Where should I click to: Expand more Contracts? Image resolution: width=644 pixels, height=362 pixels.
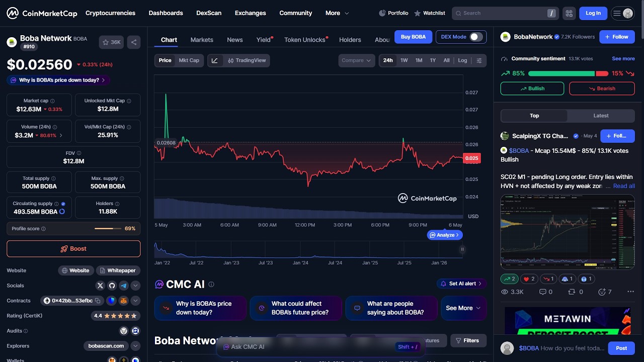coord(135,301)
